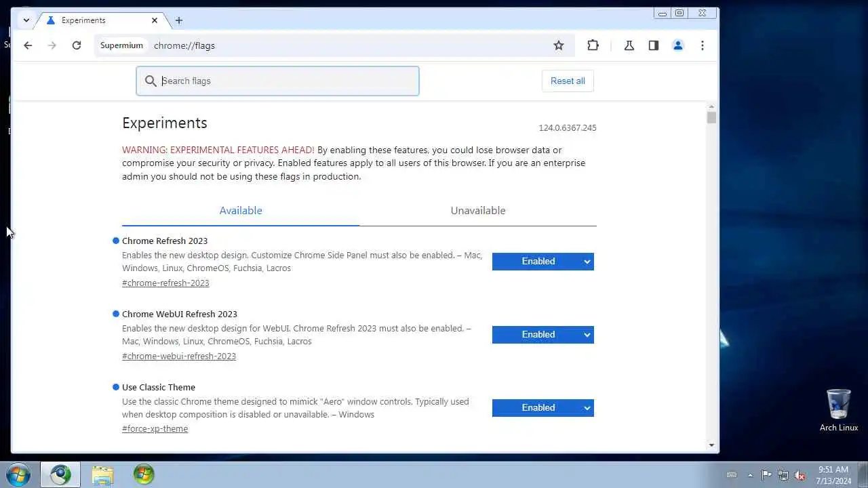Focus the Search flags field
The image size is (868, 488).
(277, 81)
